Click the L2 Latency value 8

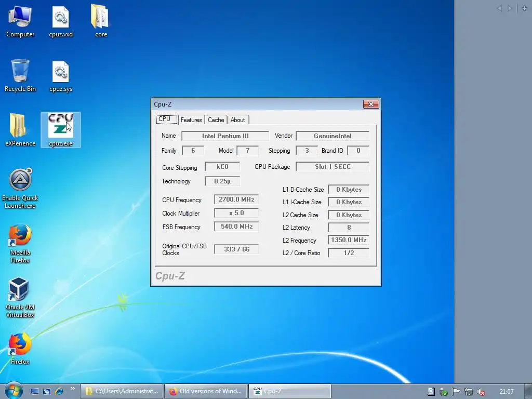(x=349, y=228)
